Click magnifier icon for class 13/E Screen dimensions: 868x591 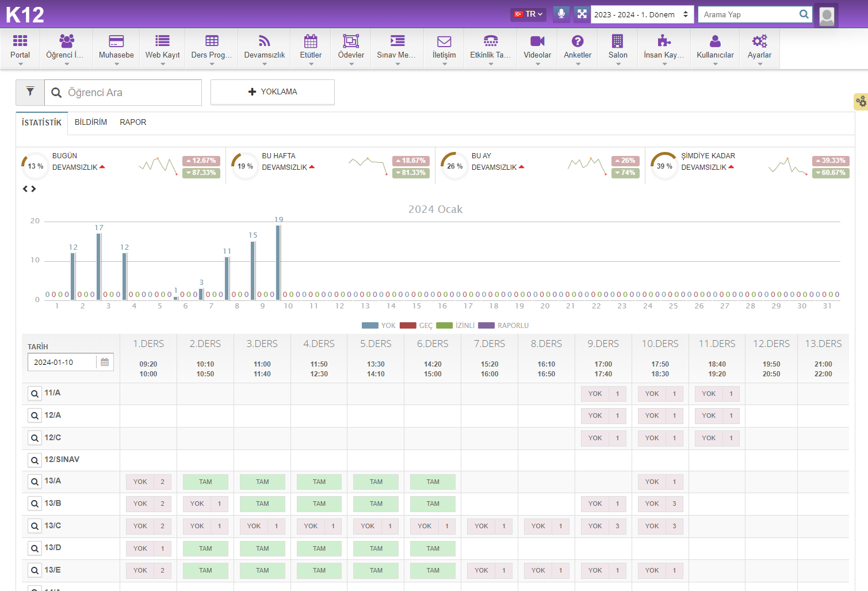pyautogui.click(x=35, y=571)
